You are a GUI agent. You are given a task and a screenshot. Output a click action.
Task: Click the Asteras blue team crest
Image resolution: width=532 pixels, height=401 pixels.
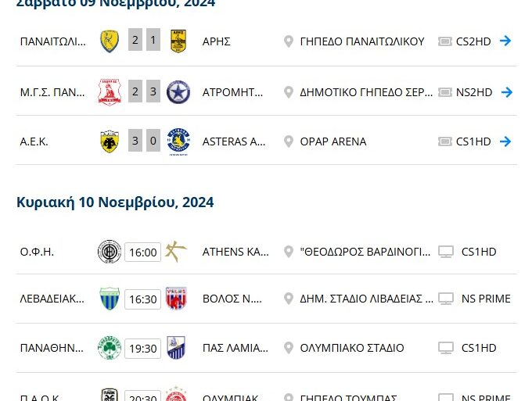click(x=178, y=141)
